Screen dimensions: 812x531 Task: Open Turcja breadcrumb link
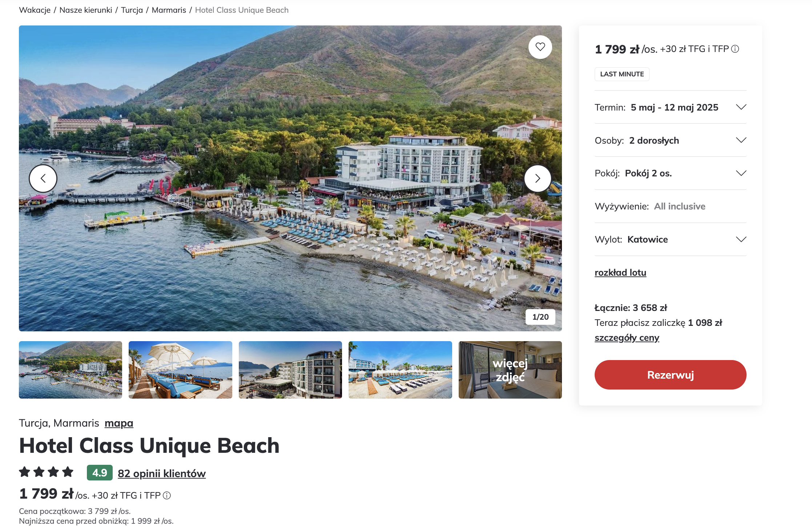132,10
